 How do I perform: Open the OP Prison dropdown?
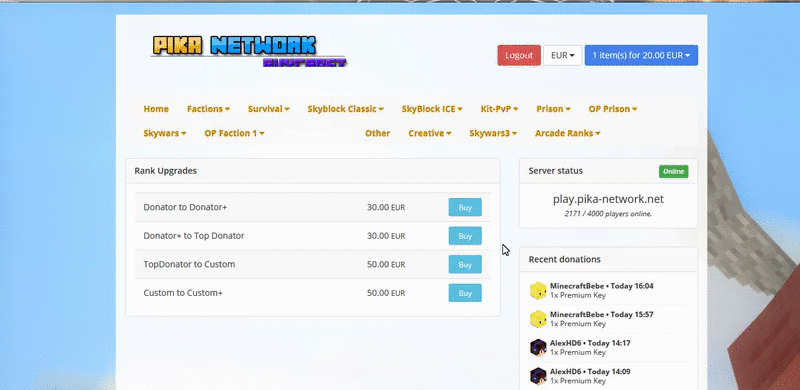pyautogui.click(x=613, y=109)
